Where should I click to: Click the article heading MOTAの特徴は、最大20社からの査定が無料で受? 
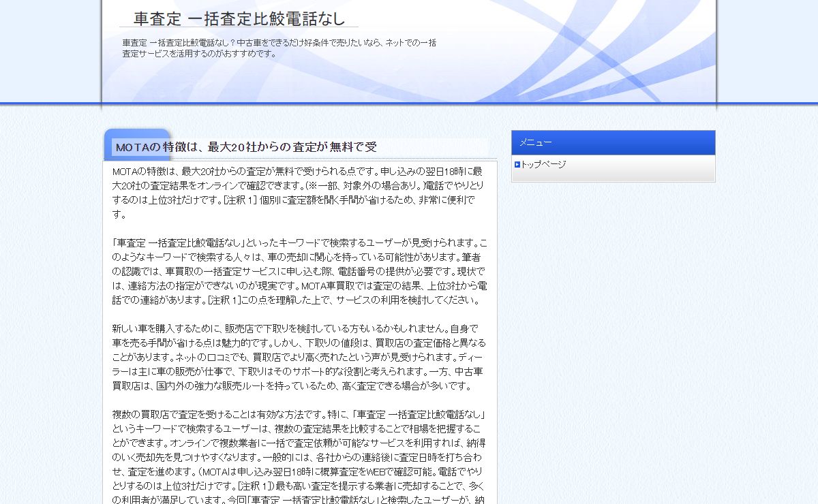click(246, 147)
